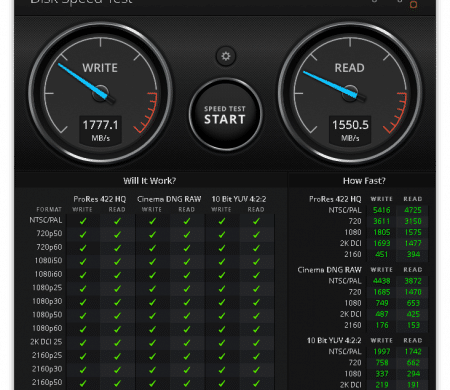Screen dimensions: 450x390
Task: Click Cinema DNG RAW read checkmark for 2160p25
Action: coord(187,356)
